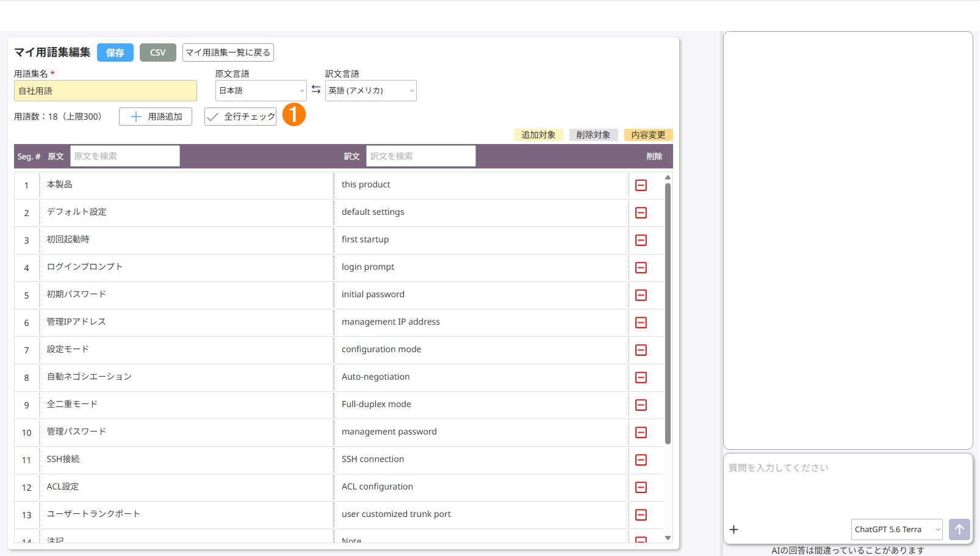Export glossary with the CSV button
Viewport: 980px width, 556px height.
click(157, 52)
